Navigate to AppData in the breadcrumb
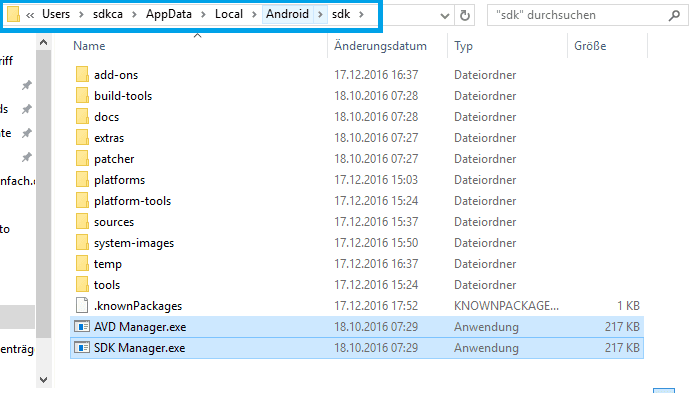 (x=169, y=14)
